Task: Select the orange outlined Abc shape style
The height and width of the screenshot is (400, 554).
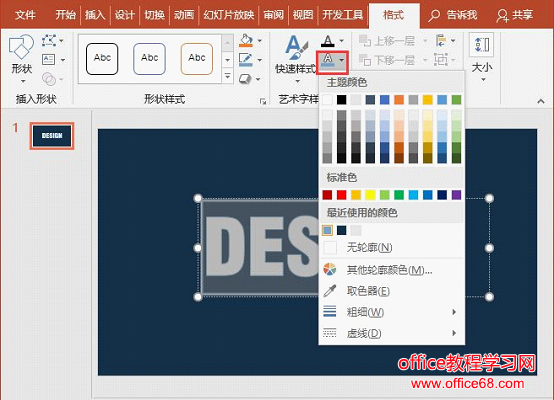Action: 197,59
